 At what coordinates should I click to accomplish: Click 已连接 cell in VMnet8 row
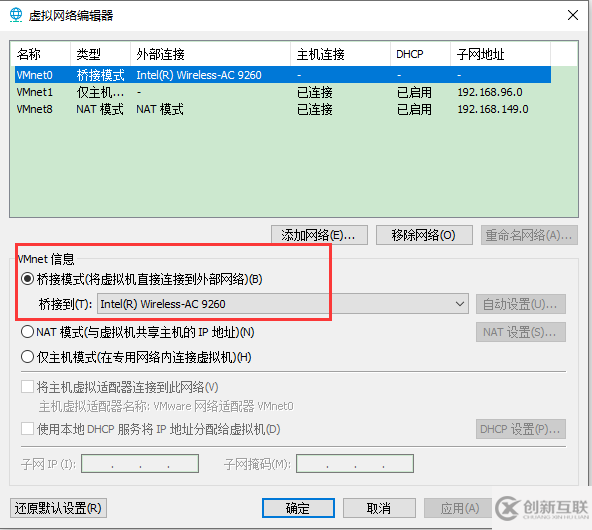pyautogui.click(x=314, y=109)
